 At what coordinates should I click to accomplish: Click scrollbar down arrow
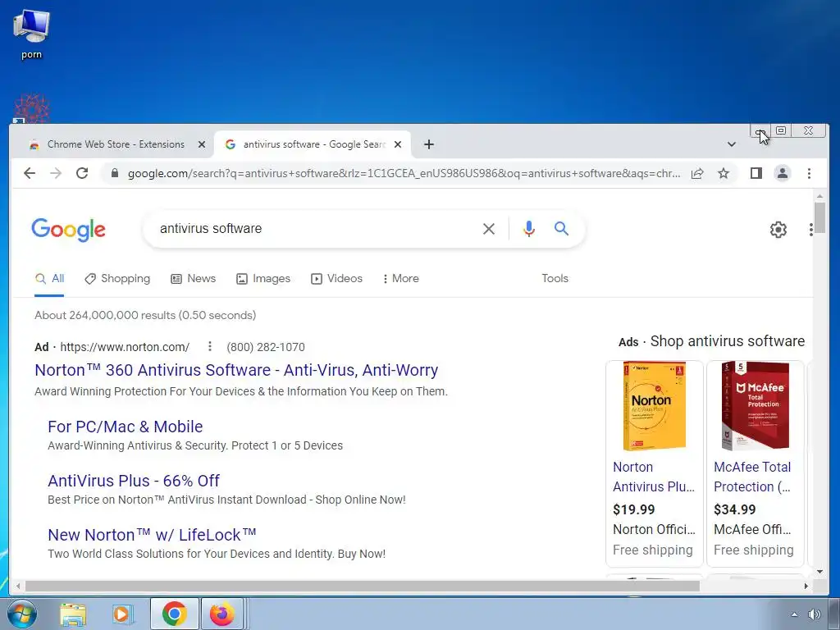coord(819,572)
